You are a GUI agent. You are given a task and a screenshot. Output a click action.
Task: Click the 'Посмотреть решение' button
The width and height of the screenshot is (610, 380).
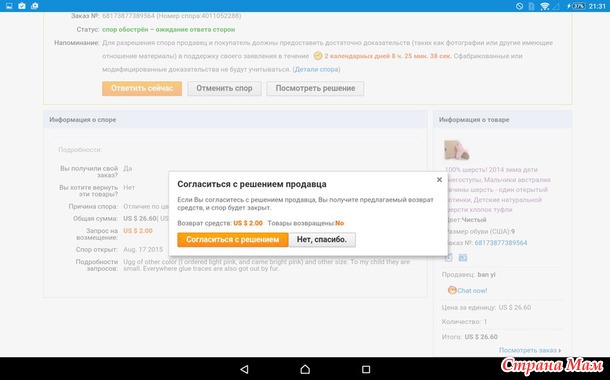pos(315,88)
